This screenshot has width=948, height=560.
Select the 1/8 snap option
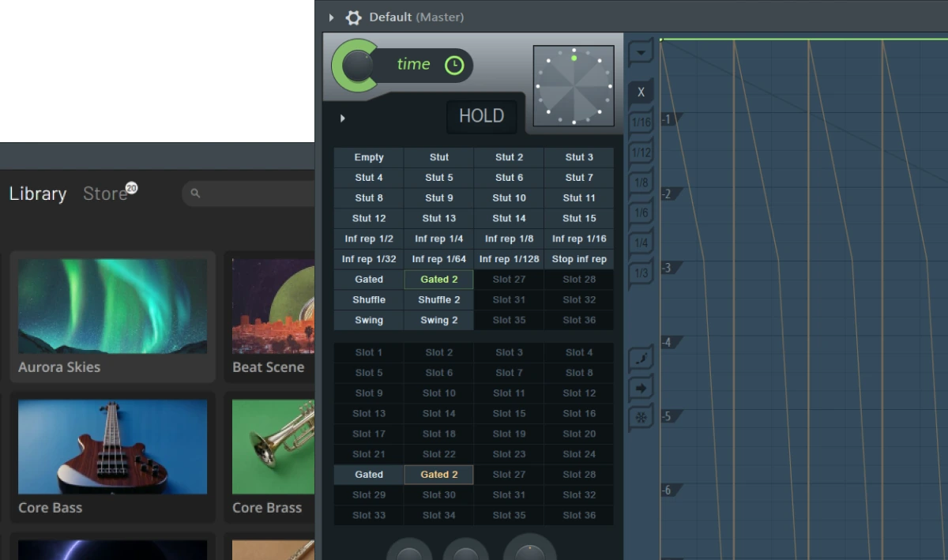pyautogui.click(x=641, y=182)
